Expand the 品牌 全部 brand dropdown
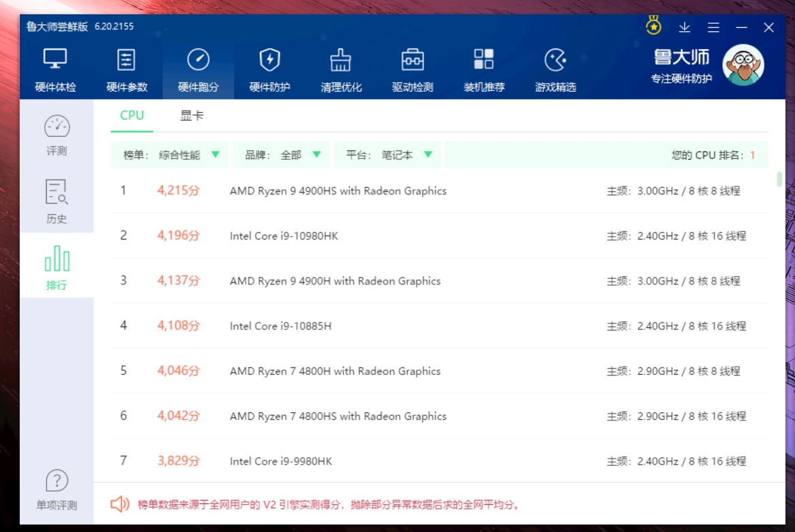The height and width of the screenshot is (532, 795). tap(281, 154)
